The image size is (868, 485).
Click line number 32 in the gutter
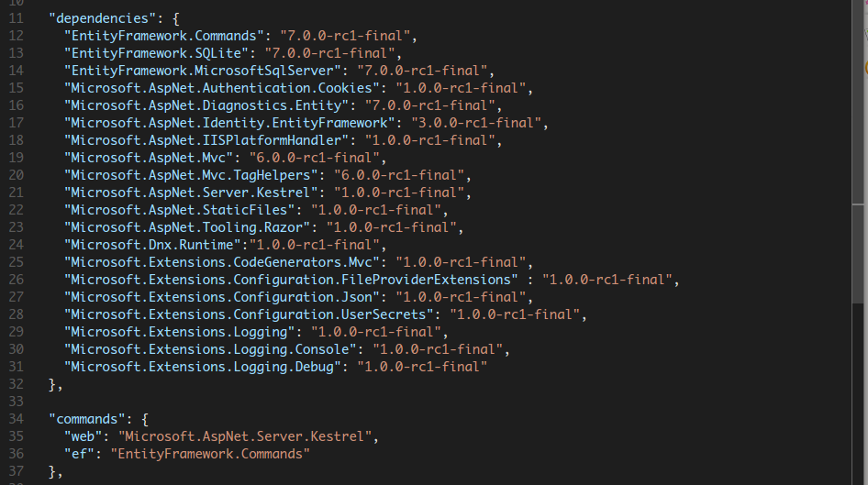(17, 384)
